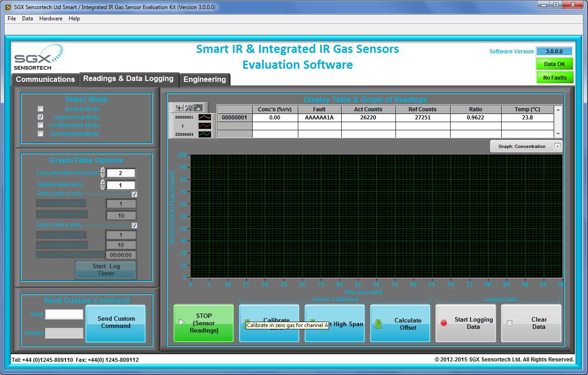Decrease the Update Rate stepper value
588x375 pixels.
(x=103, y=187)
